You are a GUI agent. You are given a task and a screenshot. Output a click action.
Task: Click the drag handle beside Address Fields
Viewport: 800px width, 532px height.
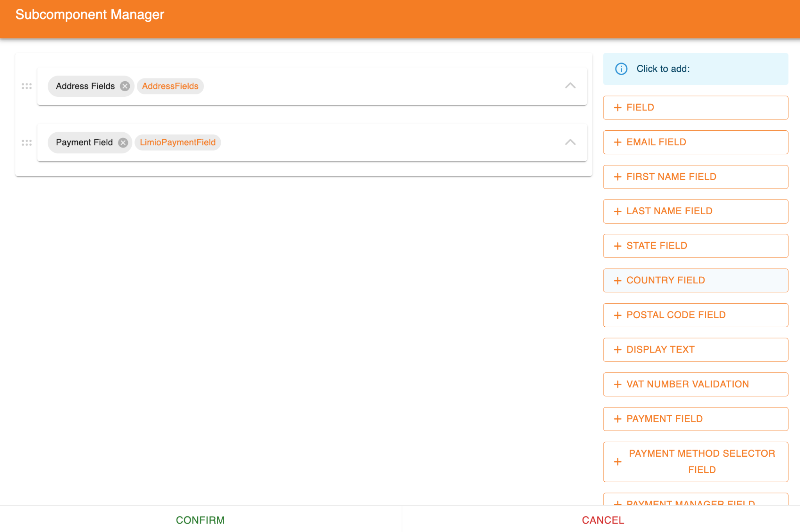click(27, 86)
